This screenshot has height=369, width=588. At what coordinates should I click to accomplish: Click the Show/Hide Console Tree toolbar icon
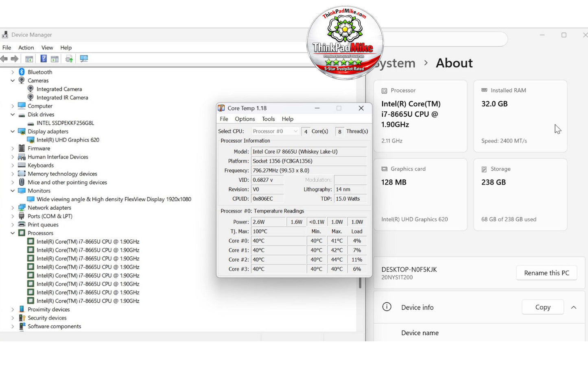pyautogui.click(x=29, y=59)
